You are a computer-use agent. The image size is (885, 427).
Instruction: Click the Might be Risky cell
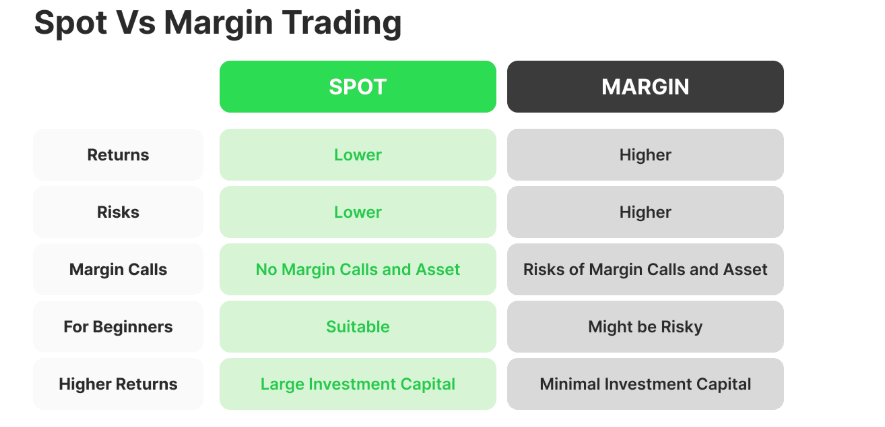[x=645, y=327]
